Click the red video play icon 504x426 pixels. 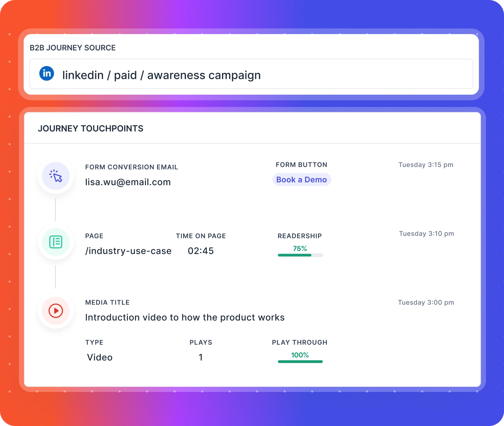(56, 311)
